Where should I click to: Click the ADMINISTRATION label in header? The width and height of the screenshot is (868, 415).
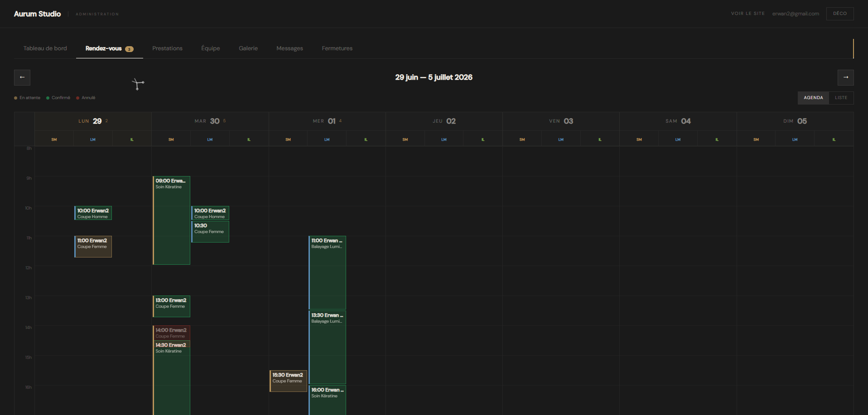click(97, 14)
